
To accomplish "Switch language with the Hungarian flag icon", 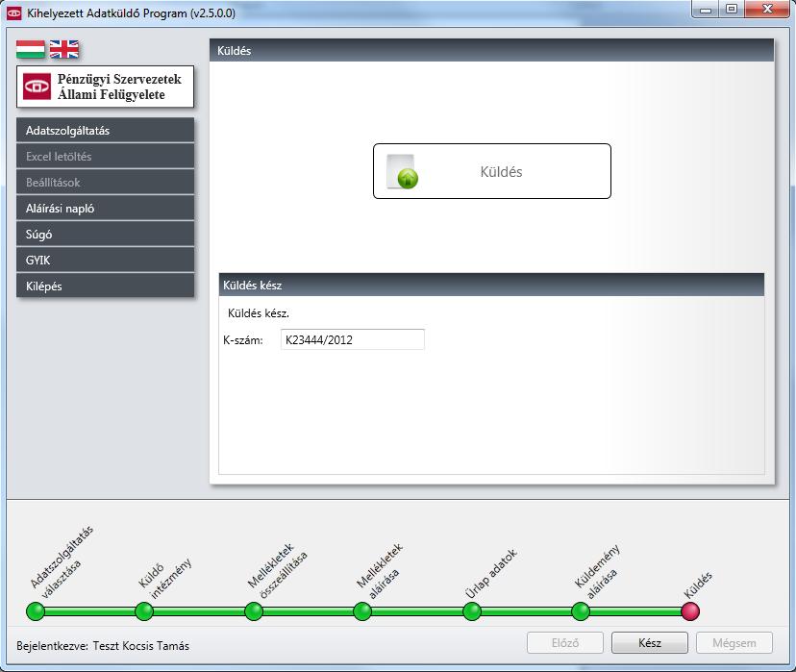I will [31, 49].
